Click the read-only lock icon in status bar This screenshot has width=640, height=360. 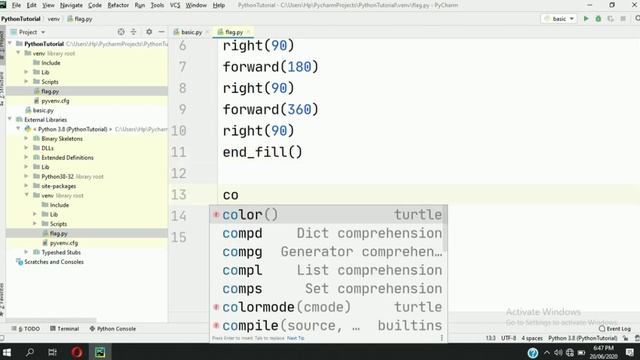(626, 338)
